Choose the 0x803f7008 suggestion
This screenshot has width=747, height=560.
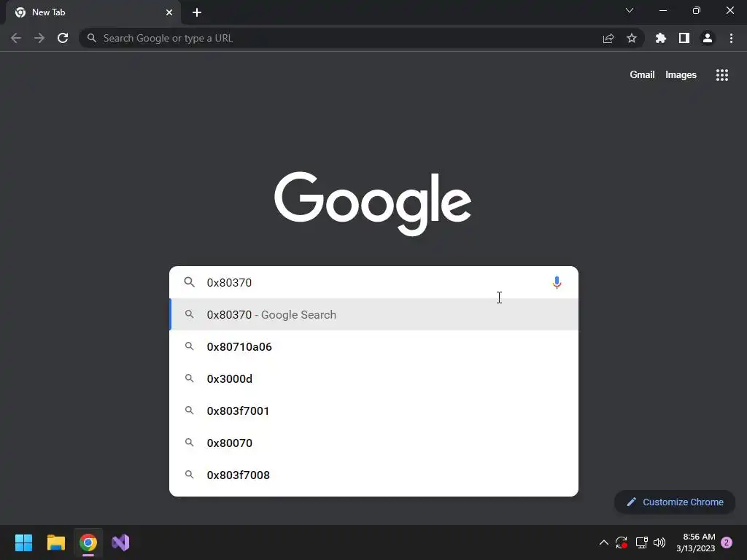click(374, 475)
